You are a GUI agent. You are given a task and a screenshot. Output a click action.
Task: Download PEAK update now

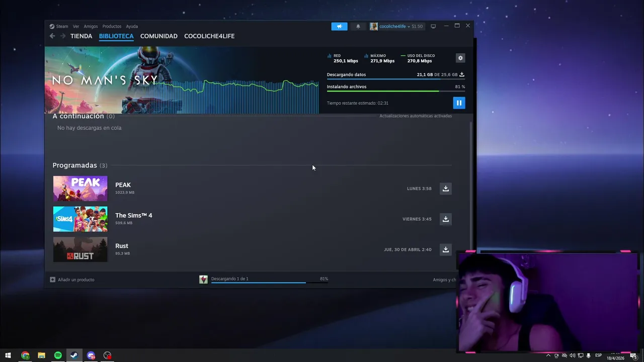pos(446,189)
